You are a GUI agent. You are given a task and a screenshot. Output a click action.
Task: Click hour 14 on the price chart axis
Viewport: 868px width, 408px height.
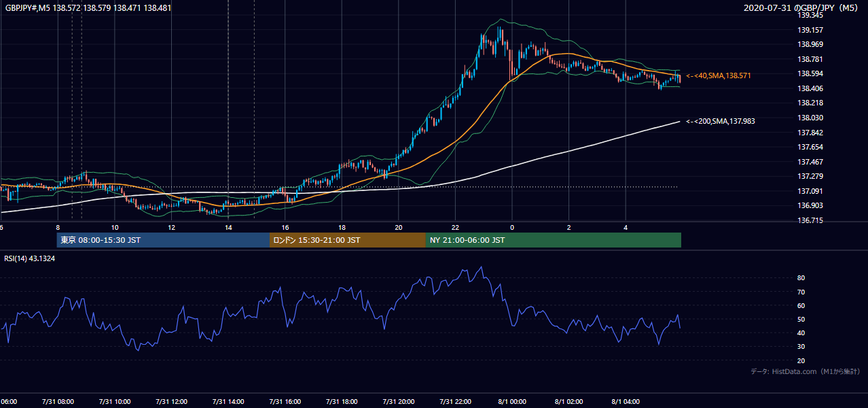229,227
